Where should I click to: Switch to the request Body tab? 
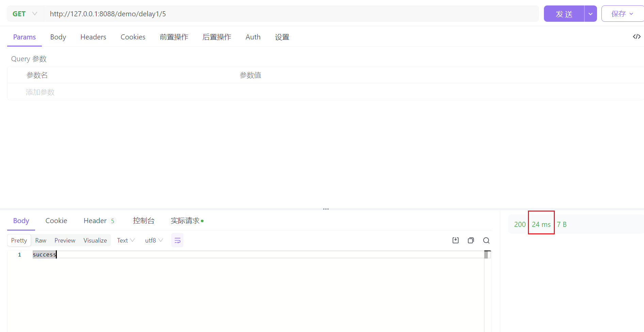coord(58,37)
